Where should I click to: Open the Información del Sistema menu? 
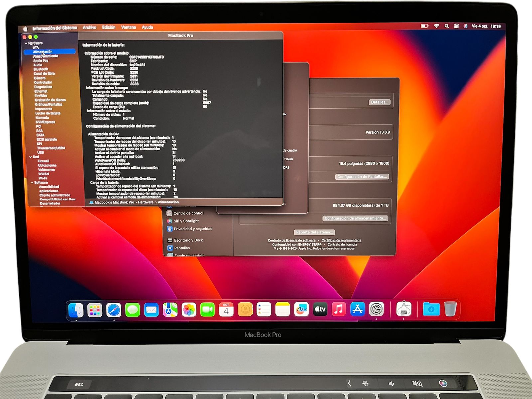[55, 28]
